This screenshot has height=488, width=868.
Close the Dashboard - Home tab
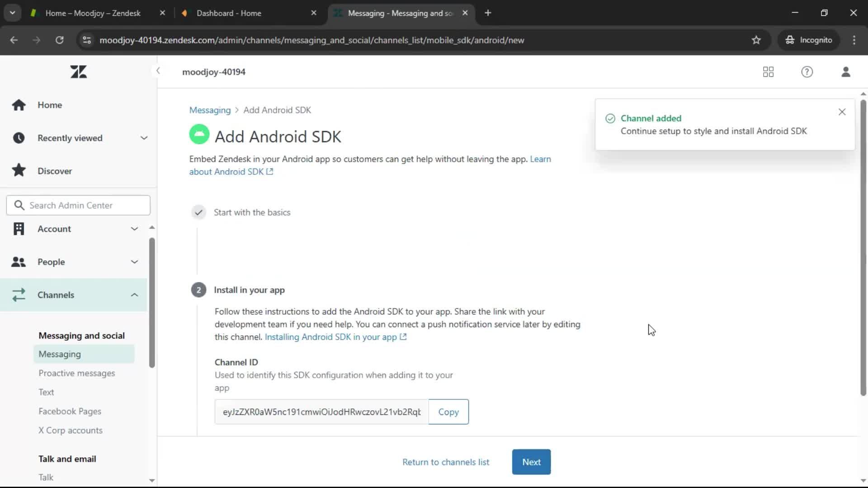(x=314, y=13)
